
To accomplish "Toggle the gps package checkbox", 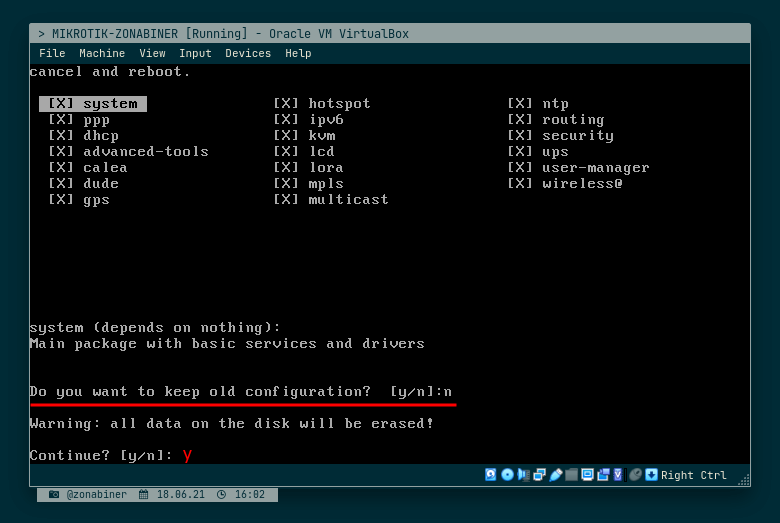I will [61, 200].
